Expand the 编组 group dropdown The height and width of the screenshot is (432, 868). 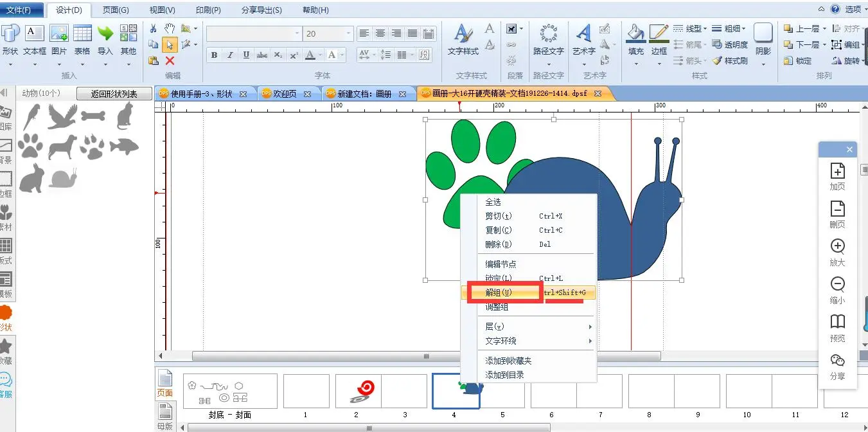click(864, 45)
